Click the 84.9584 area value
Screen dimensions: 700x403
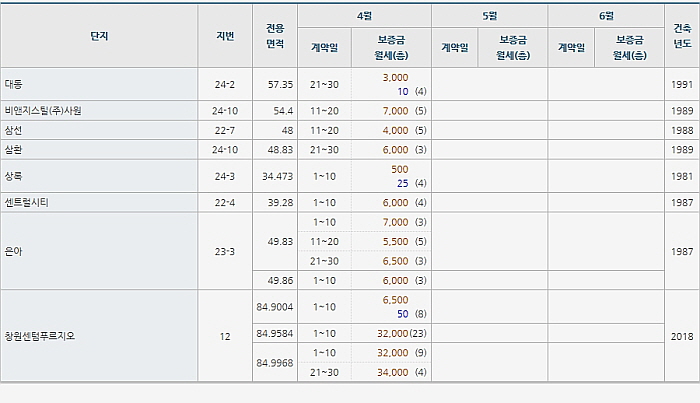(x=275, y=333)
